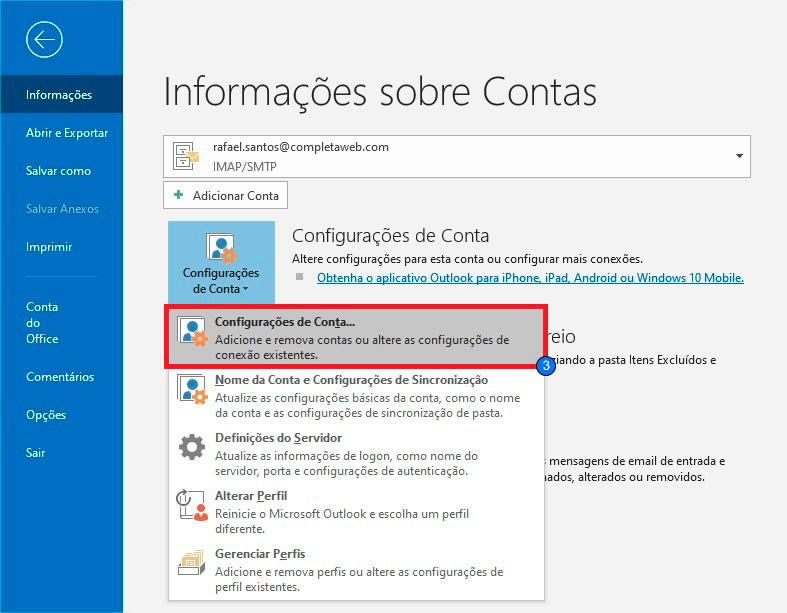This screenshot has height=613, width=787.
Task: Click the Definições do Servidor gear icon
Action: pos(191,447)
